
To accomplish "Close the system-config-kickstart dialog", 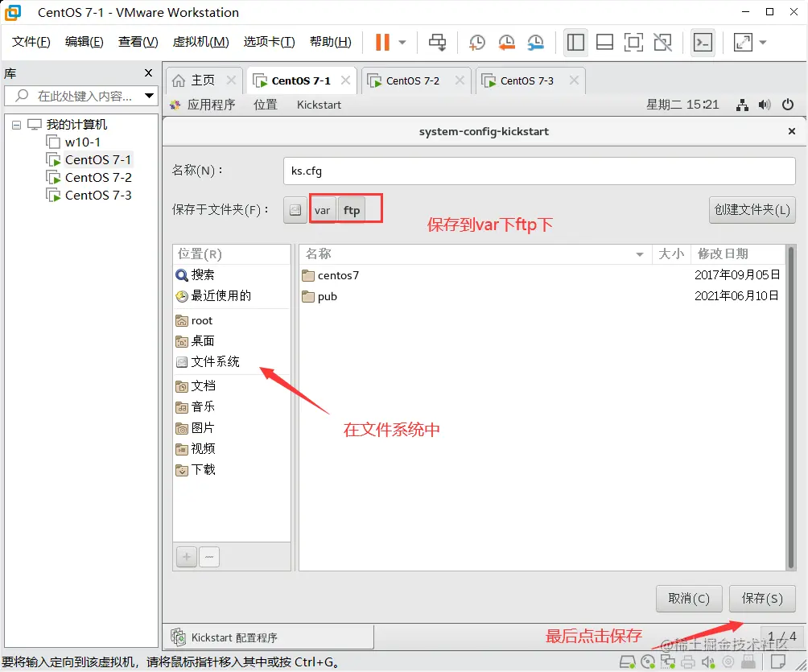I will tap(792, 131).
